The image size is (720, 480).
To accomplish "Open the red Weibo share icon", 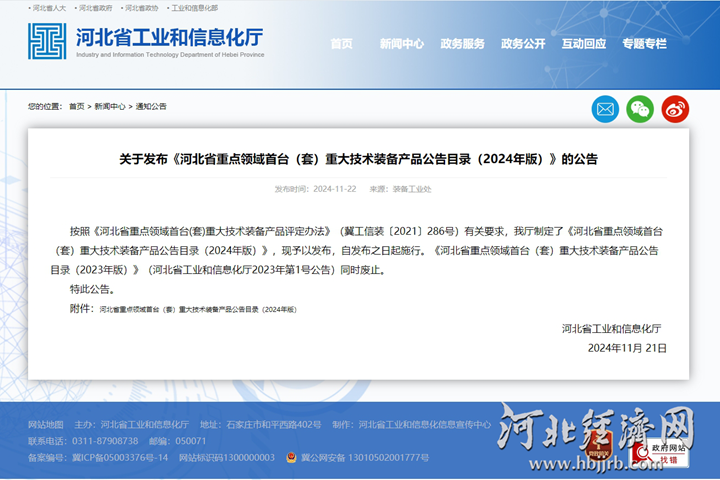I will click(675, 109).
